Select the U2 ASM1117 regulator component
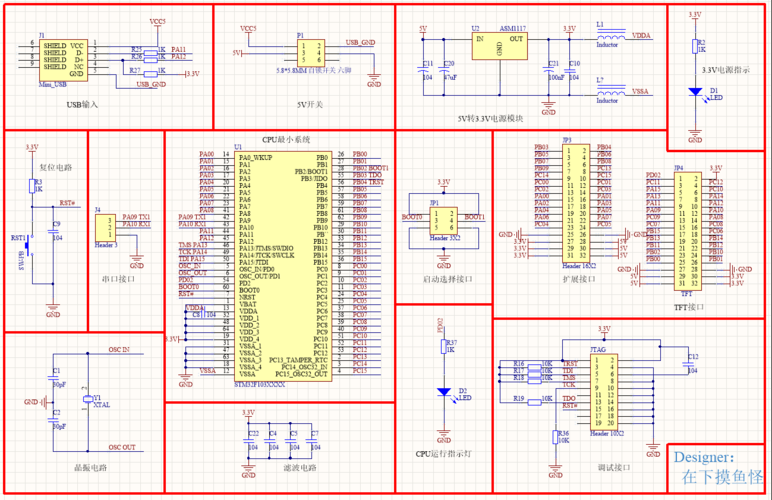This screenshot has width=772, height=500. (499, 46)
